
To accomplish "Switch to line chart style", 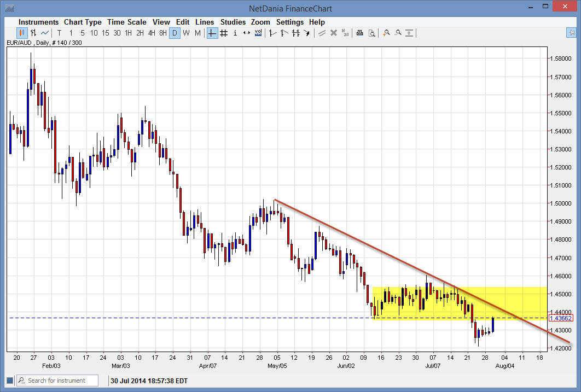I will (x=45, y=33).
